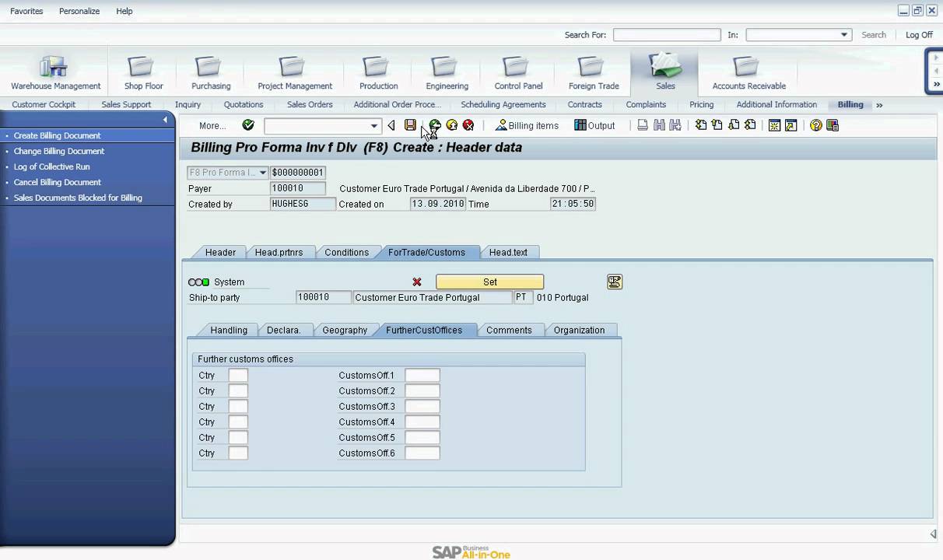The image size is (943, 560).
Task: Open the Accounts Receivable folder
Action: (748, 74)
